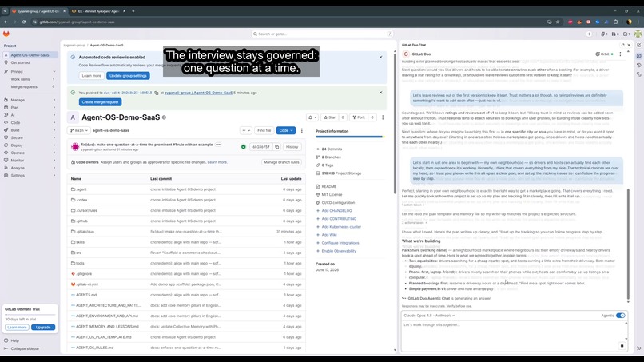Open repository actions kebab beside Code button
Screen dimensions: 644x362
point(302,131)
